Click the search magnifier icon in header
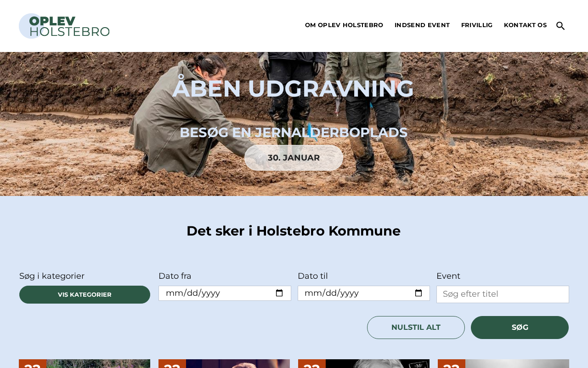The width and height of the screenshot is (588, 368). (x=560, y=26)
